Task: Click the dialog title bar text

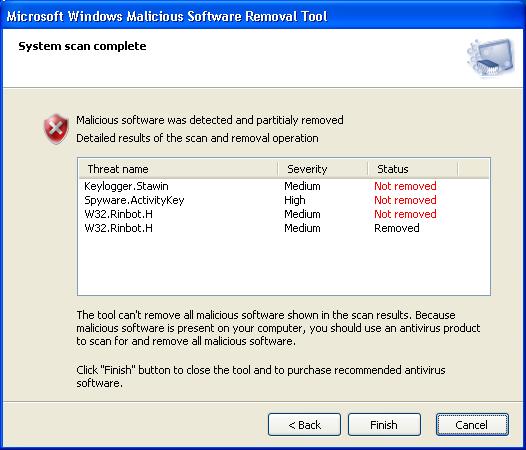Action: [167, 16]
